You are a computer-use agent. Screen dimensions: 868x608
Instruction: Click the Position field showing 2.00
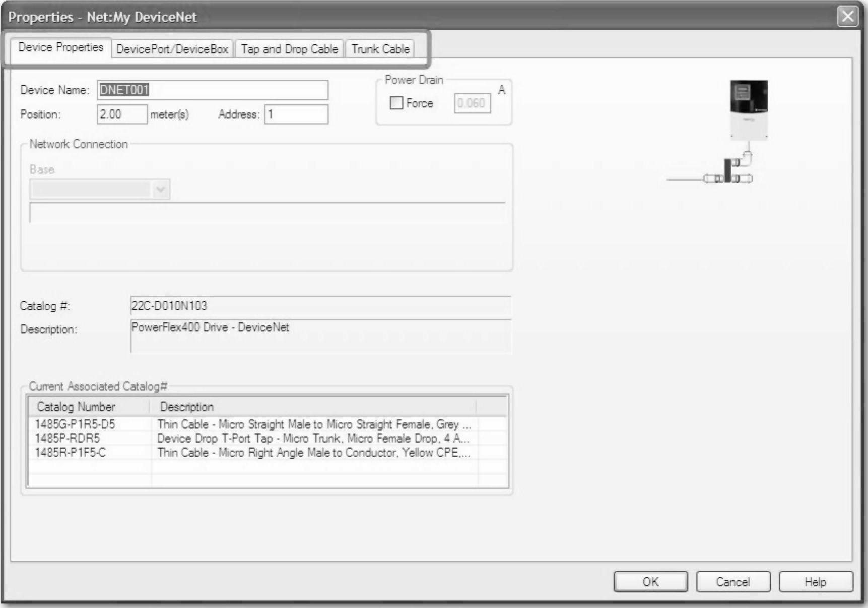pyautogui.click(x=122, y=114)
